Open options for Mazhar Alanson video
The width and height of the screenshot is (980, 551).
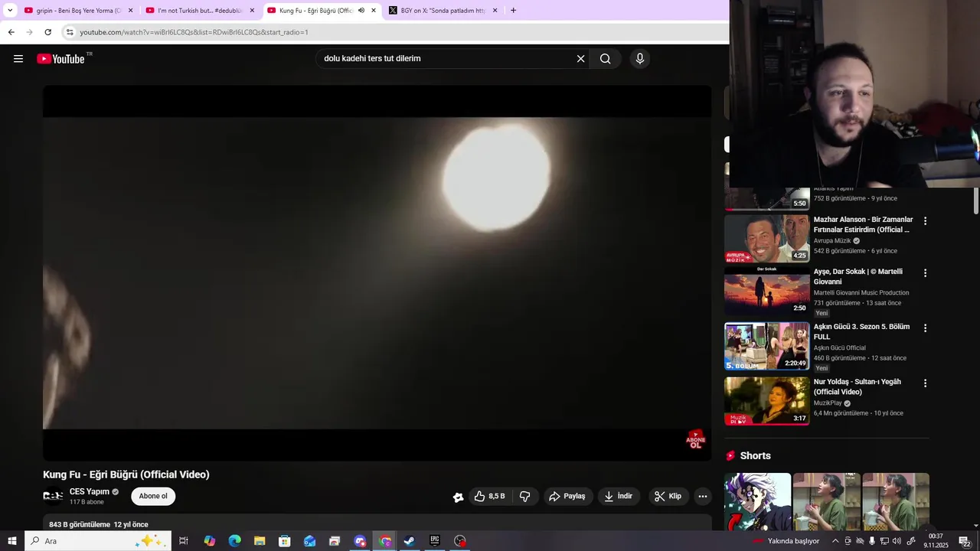pos(925,221)
